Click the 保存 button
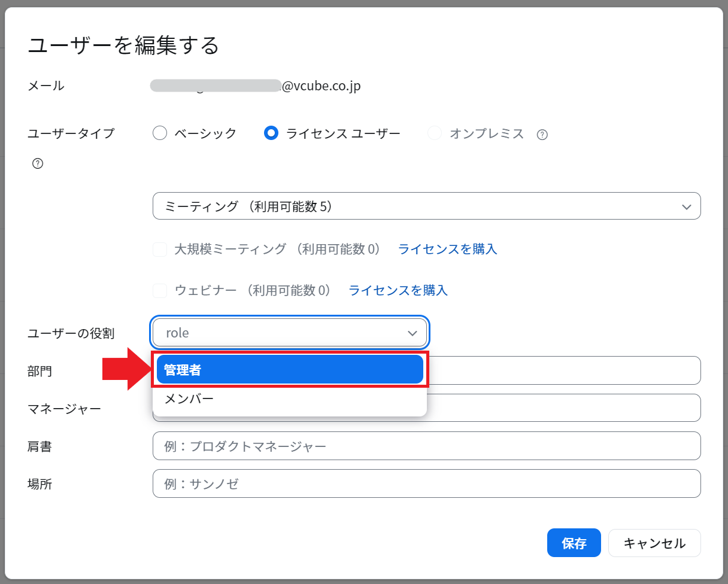The height and width of the screenshot is (584, 728). point(574,543)
